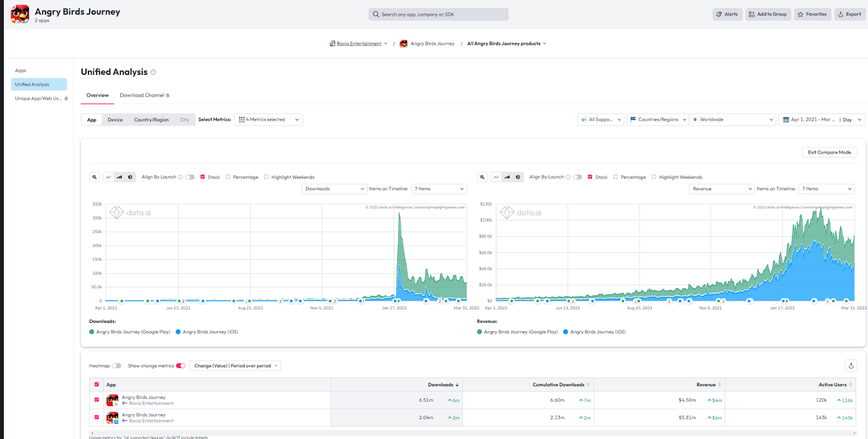Screen dimensions: 868x439
Task: Check Percentage on Downloads chart
Action: point(228,177)
